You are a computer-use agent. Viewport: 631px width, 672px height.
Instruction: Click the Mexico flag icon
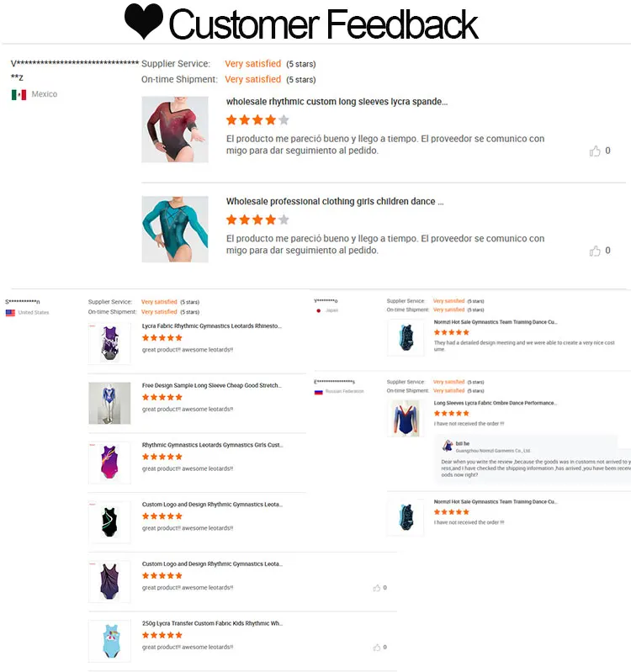point(19,94)
